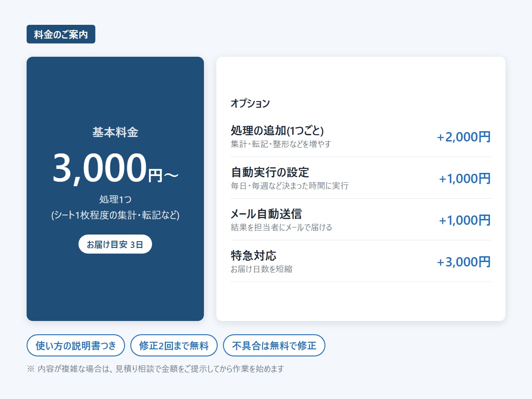This screenshot has width=532, height=399.
Task: Click the メール自動送信 option title
Action: coord(266,214)
